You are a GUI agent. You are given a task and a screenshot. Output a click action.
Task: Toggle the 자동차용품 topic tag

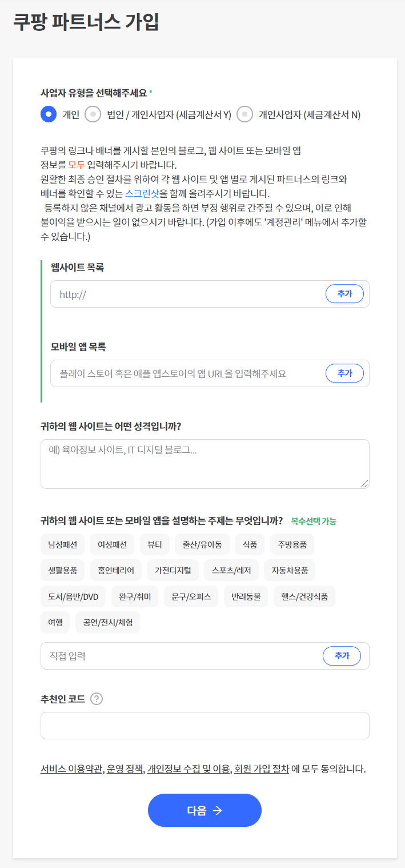coord(290,570)
